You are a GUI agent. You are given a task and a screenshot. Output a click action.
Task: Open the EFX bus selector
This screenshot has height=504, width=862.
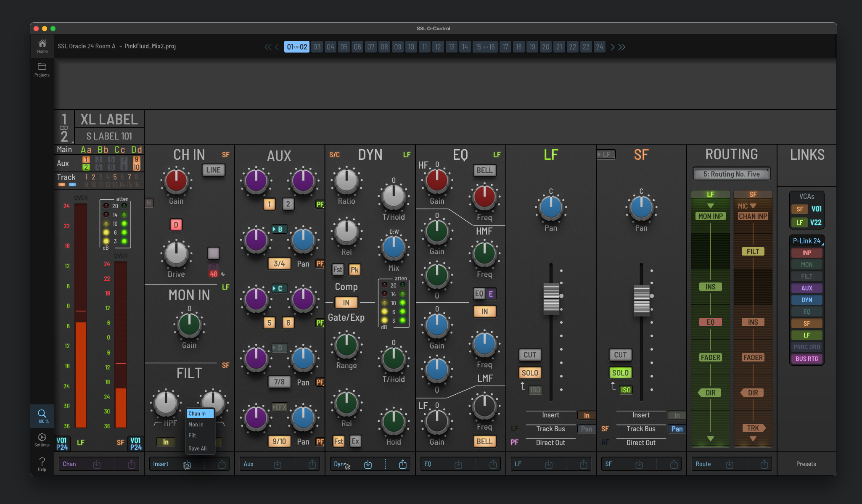[x=280, y=407]
